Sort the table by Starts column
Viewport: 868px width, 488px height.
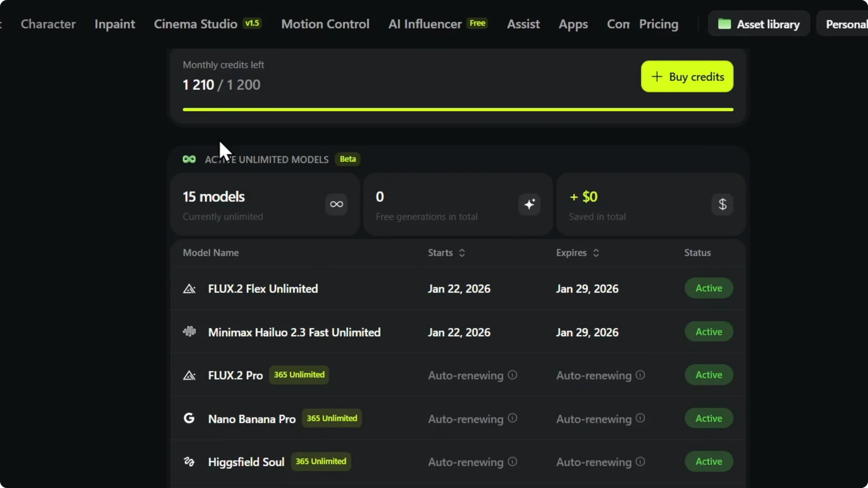[x=462, y=253]
